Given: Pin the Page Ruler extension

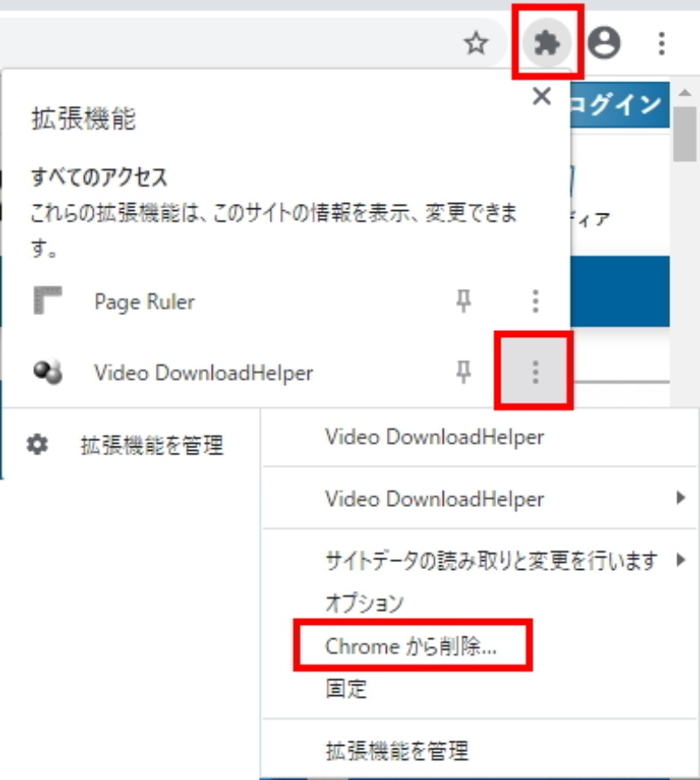Looking at the screenshot, I should 464,302.
